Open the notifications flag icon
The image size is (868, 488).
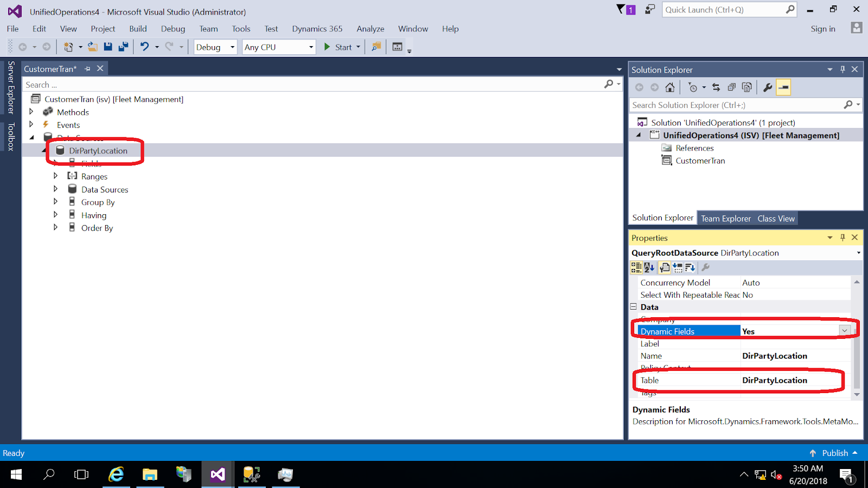click(626, 10)
